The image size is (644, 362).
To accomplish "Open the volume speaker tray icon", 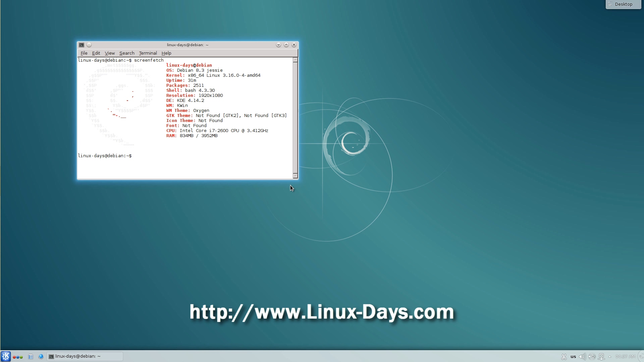I will click(583, 357).
